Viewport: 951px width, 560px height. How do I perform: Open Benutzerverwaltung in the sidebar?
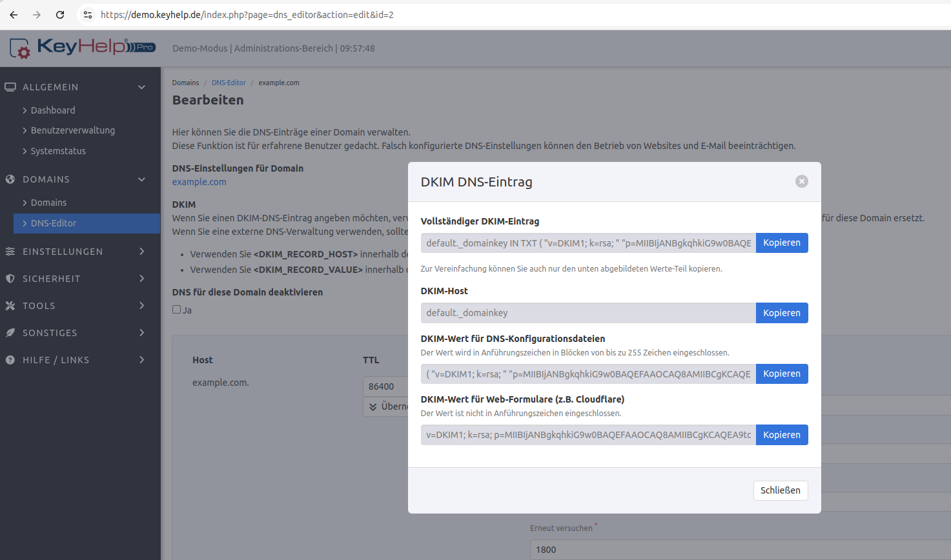pyautogui.click(x=72, y=130)
